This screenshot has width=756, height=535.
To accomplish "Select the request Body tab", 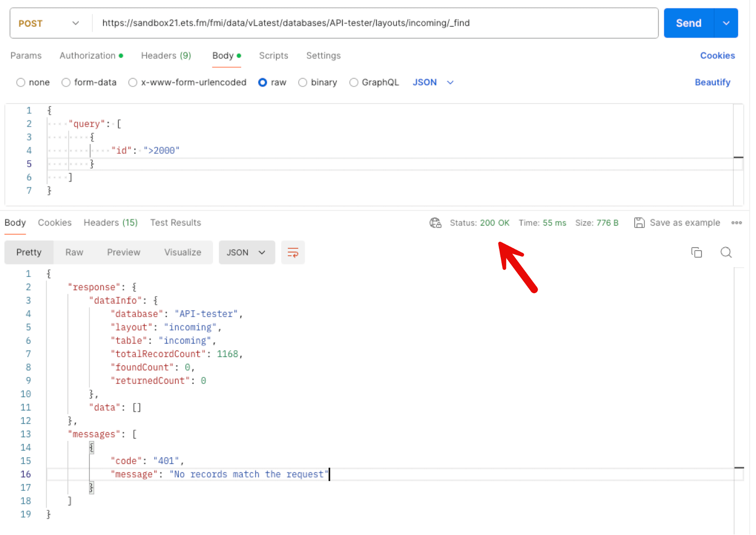I will [x=226, y=56].
